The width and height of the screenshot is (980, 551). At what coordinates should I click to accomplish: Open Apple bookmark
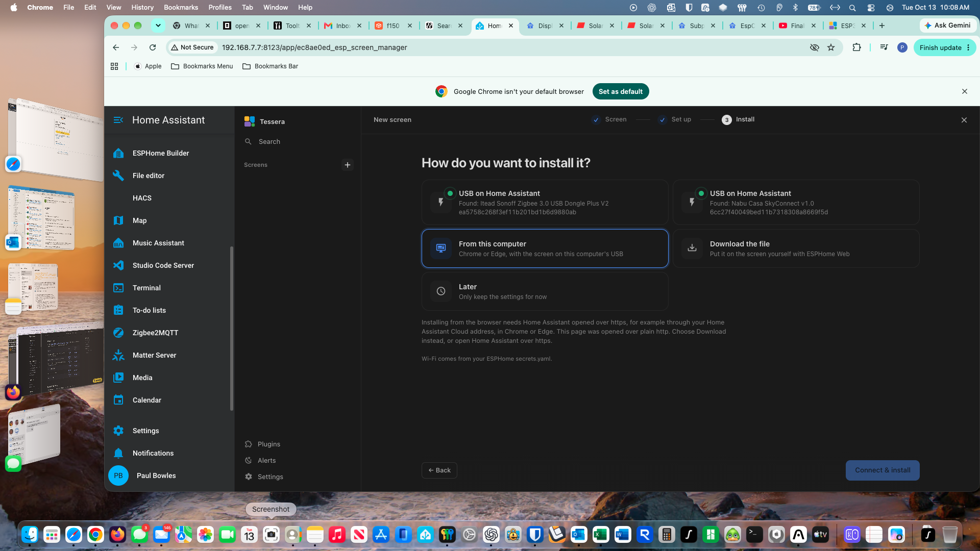click(148, 66)
